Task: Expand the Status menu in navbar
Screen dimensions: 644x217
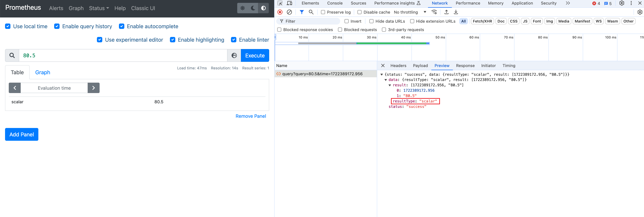Action: click(99, 8)
